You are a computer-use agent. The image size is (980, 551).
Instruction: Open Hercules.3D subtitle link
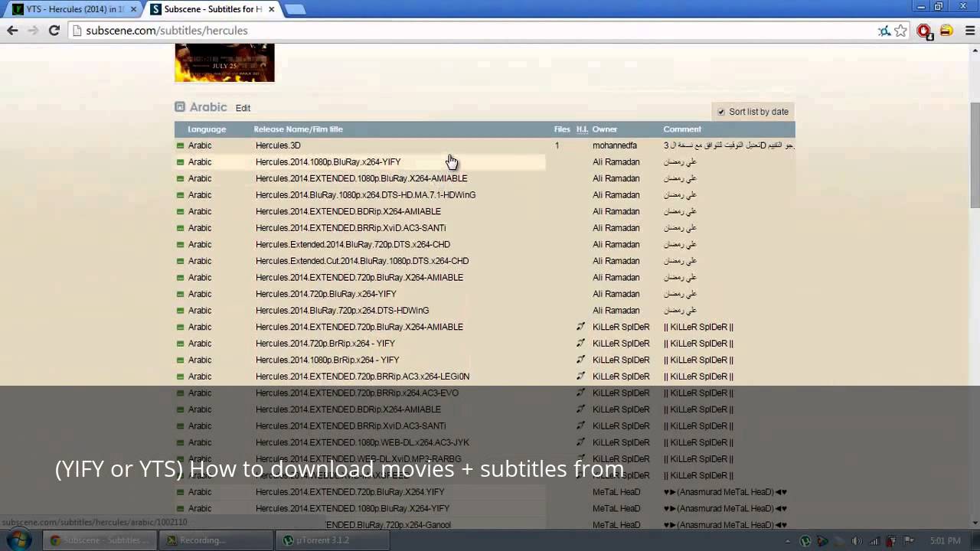278,145
